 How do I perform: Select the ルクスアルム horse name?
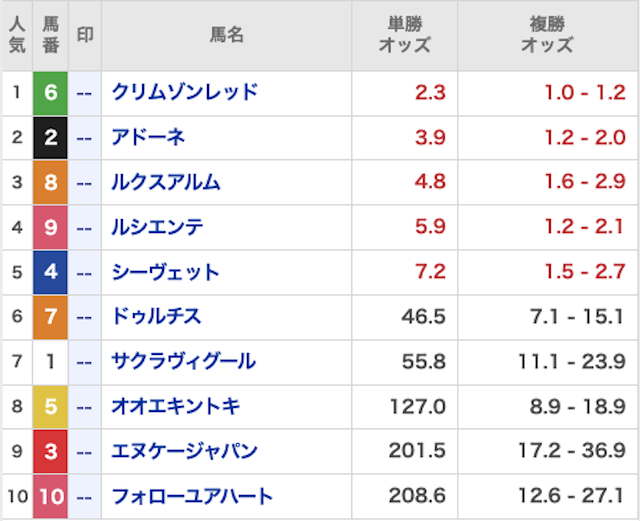[167, 183]
